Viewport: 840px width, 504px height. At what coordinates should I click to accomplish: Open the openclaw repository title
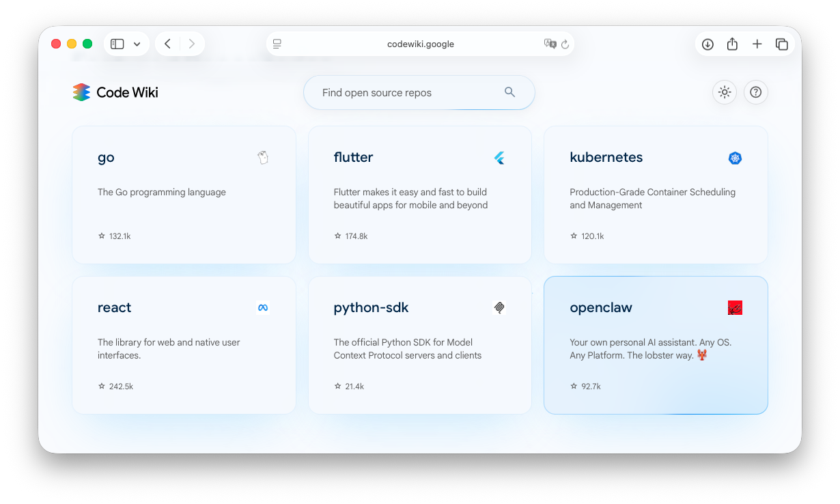[x=601, y=308]
